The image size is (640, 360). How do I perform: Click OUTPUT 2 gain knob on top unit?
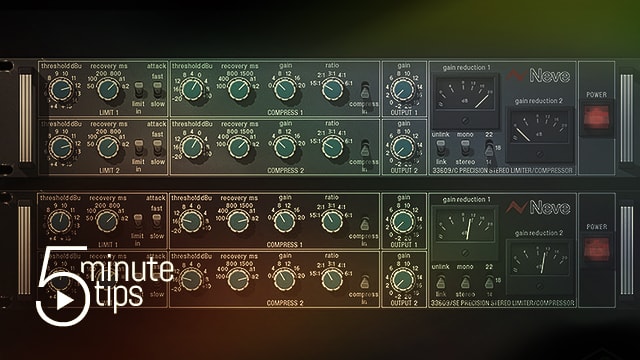pos(402,148)
